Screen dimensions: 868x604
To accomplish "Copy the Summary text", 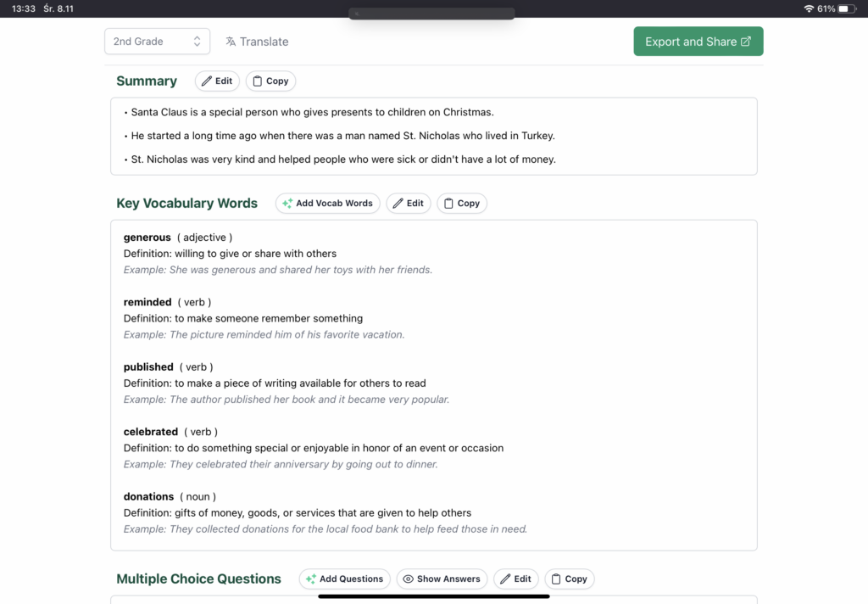I will (270, 81).
